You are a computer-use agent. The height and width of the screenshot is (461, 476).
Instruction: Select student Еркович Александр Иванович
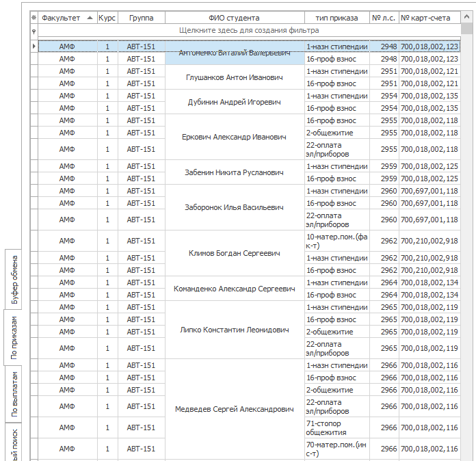[235, 137]
